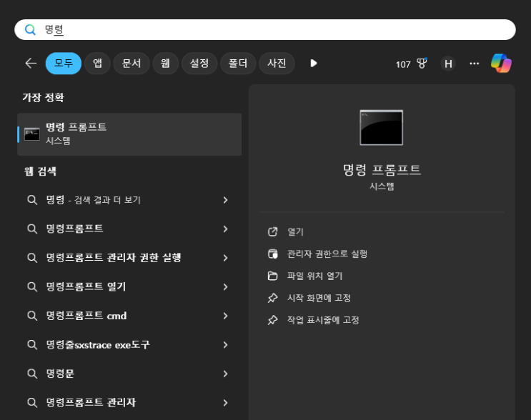Expand chevron for 명령문

click(x=226, y=374)
